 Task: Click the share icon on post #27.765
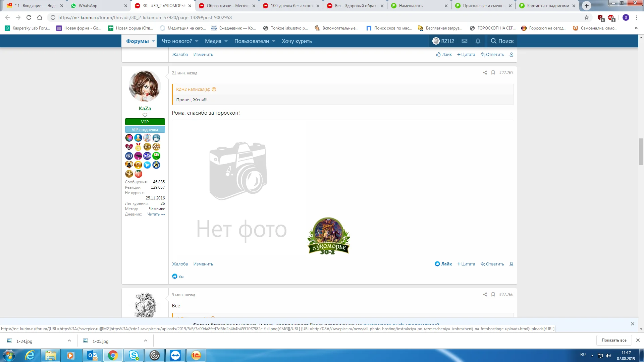pyautogui.click(x=485, y=72)
